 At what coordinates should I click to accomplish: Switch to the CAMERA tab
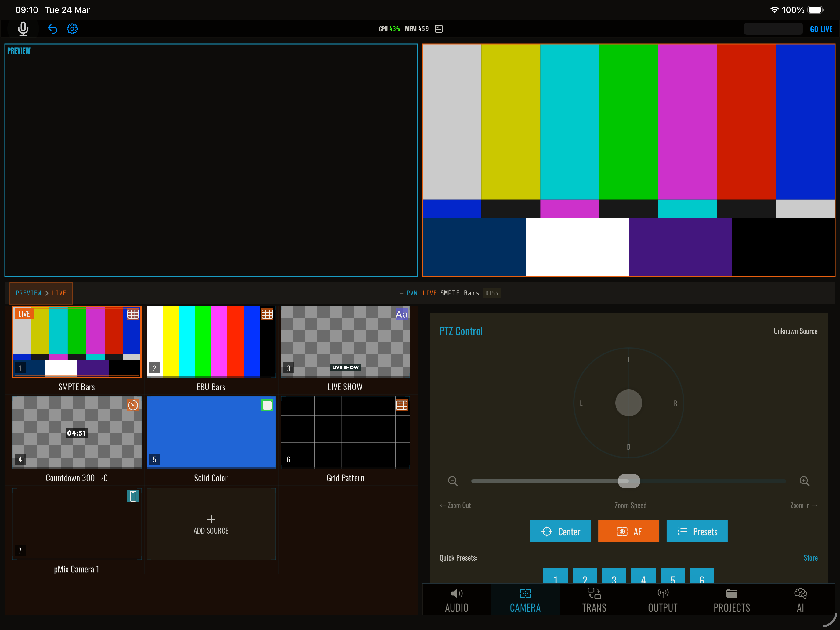pos(525,599)
